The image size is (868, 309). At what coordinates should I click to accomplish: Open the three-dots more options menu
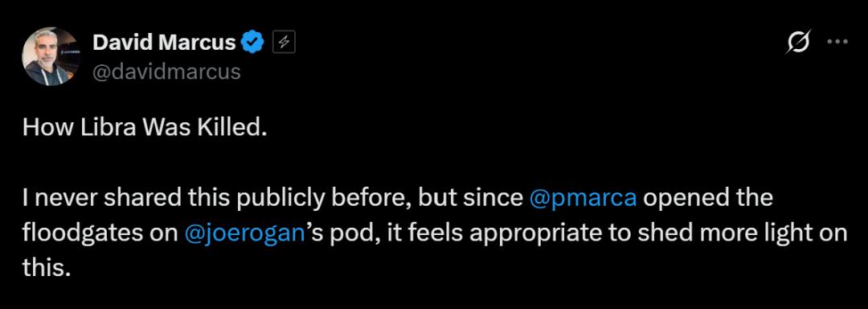(x=837, y=43)
